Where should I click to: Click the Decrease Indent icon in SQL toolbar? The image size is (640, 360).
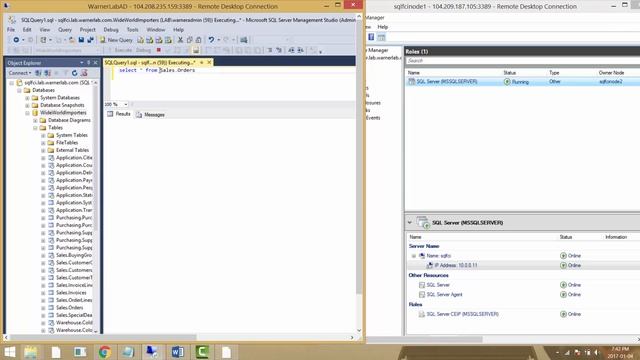291,50
